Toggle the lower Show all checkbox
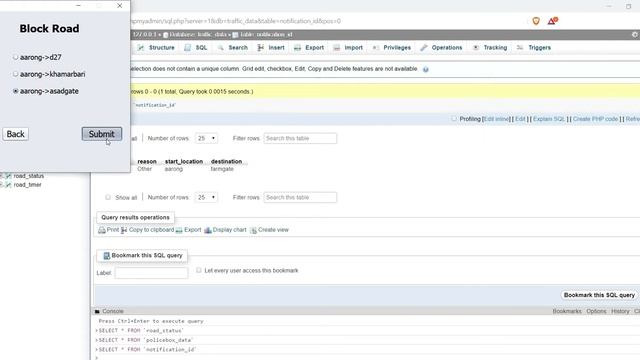Viewport: 640px width, 360px height. (108, 197)
